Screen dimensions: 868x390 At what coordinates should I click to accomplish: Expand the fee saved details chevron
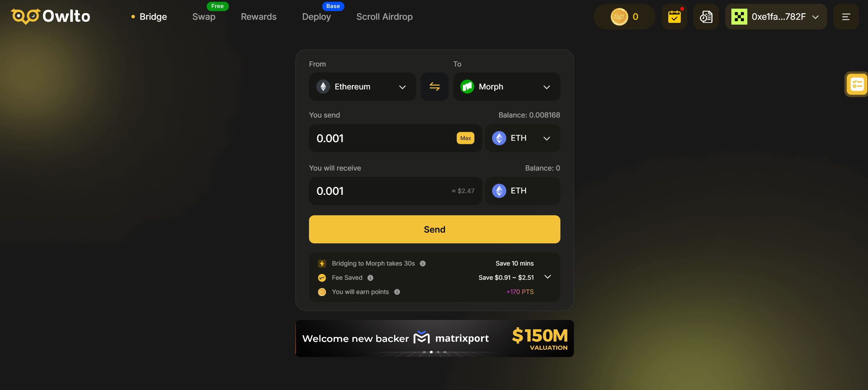coord(549,277)
